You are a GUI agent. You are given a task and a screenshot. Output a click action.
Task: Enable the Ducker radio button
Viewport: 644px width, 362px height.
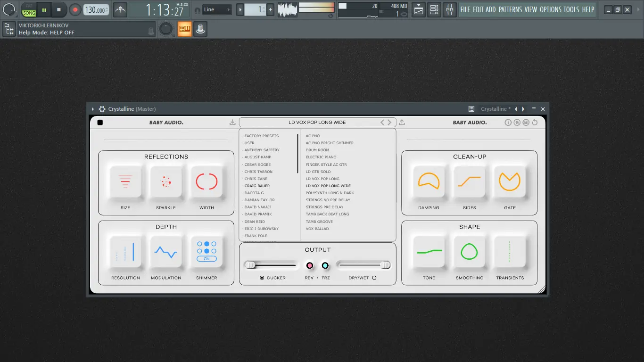(x=262, y=278)
